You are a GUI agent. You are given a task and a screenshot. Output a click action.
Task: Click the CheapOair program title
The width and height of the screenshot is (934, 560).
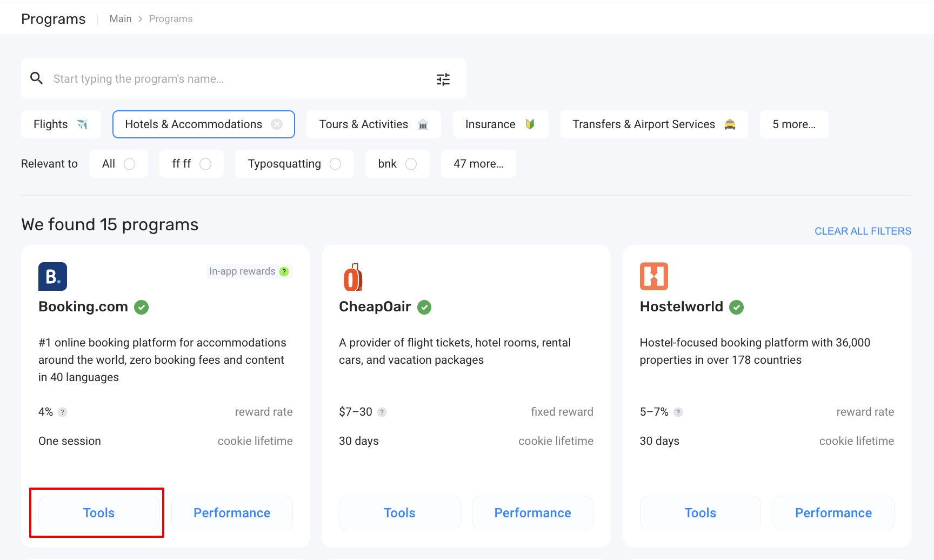pyautogui.click(x=375, y=306)
